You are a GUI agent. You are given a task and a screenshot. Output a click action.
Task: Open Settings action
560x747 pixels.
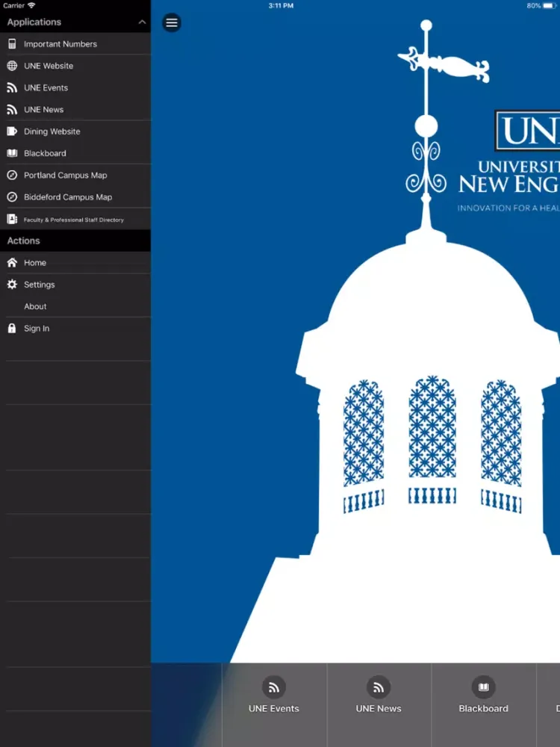coord(75,285)
